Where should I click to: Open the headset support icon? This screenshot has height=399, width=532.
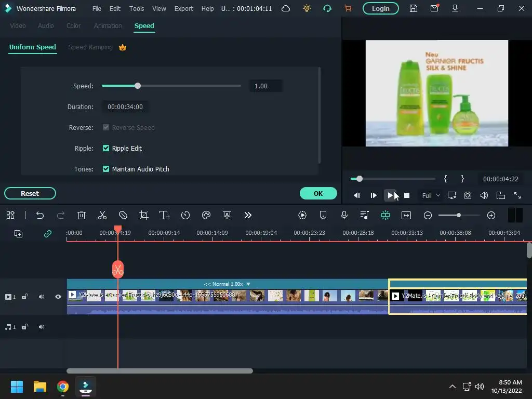[327, 8]
